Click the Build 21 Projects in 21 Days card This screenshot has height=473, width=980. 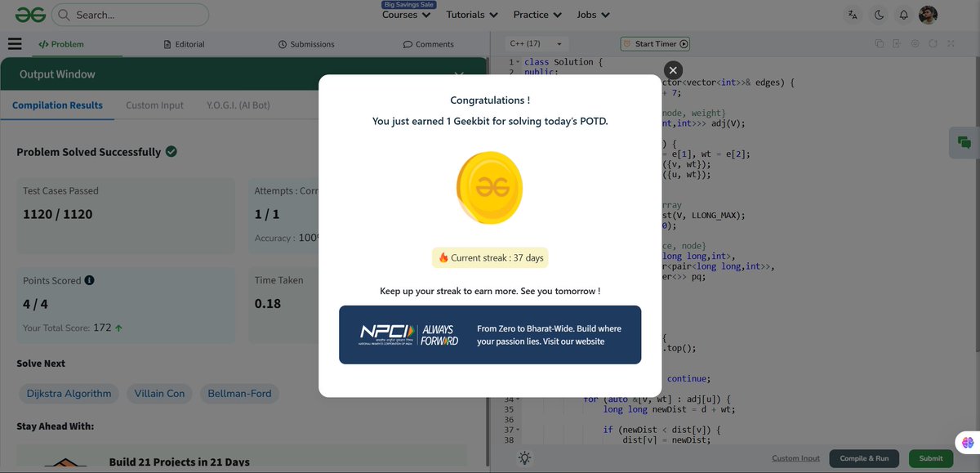241,457
